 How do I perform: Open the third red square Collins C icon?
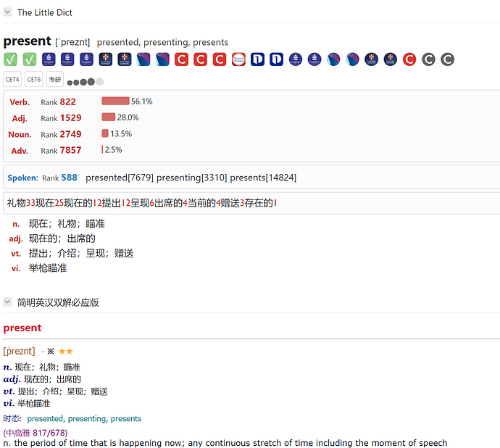220,59
